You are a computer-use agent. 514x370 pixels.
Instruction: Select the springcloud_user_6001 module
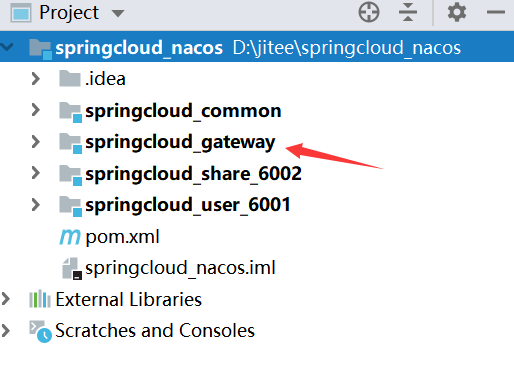(188, 205)
